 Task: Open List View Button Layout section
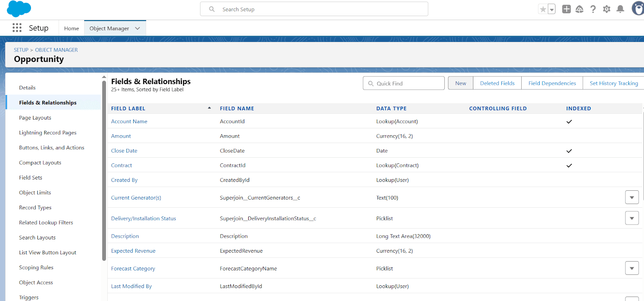(47, 253)
